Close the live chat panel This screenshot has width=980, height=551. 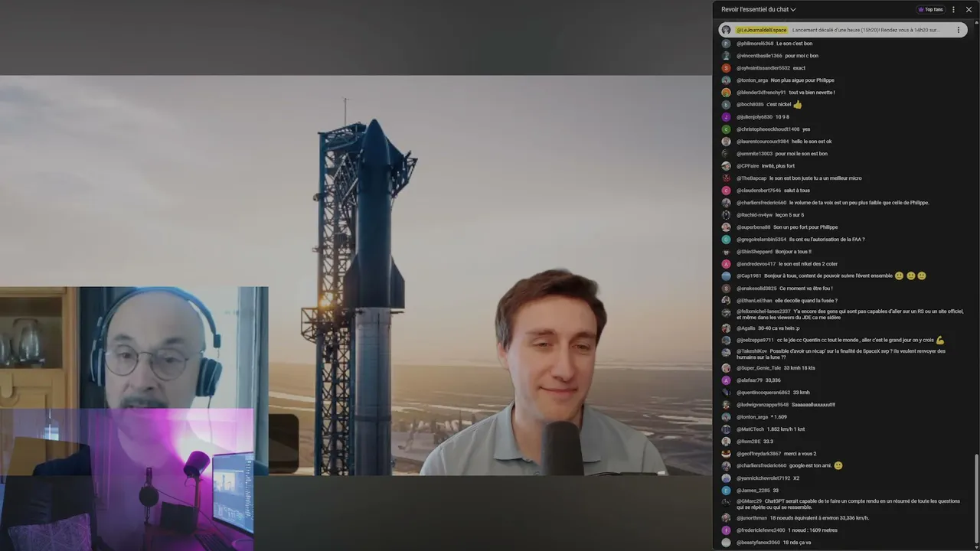click(969, 9)
